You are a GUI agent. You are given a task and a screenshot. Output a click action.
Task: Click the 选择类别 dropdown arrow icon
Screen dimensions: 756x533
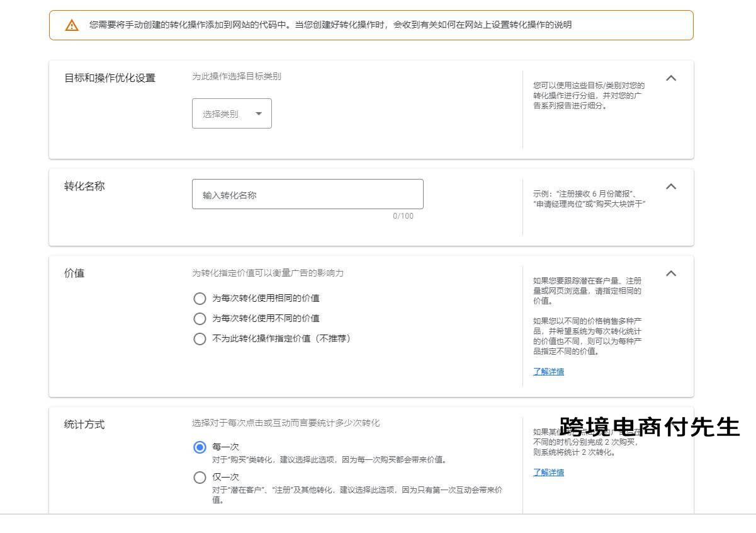259,113
